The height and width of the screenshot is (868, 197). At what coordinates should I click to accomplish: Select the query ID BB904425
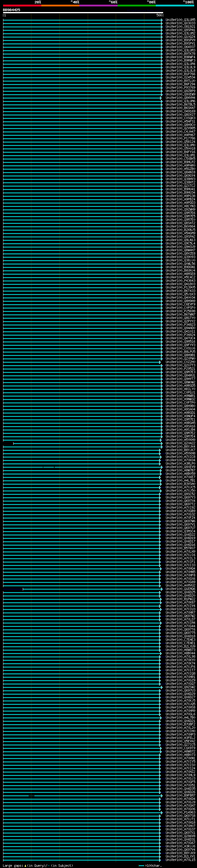coord(11,10)
